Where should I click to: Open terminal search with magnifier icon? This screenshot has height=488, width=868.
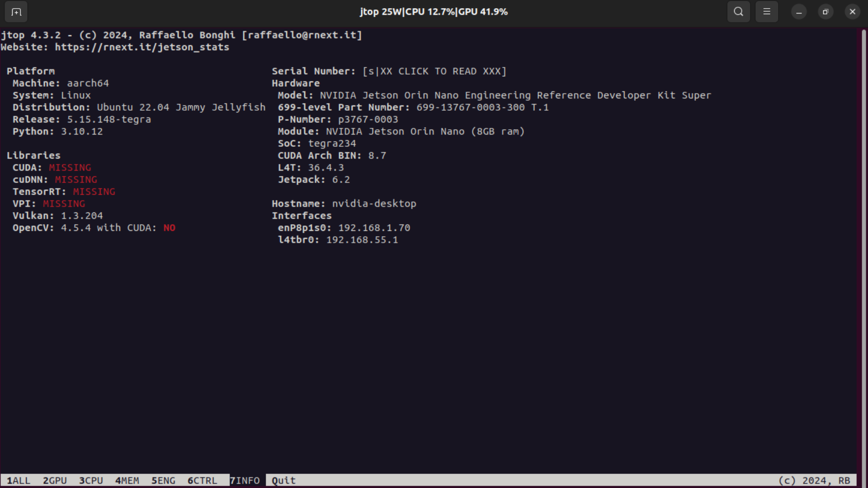[738, 12]
